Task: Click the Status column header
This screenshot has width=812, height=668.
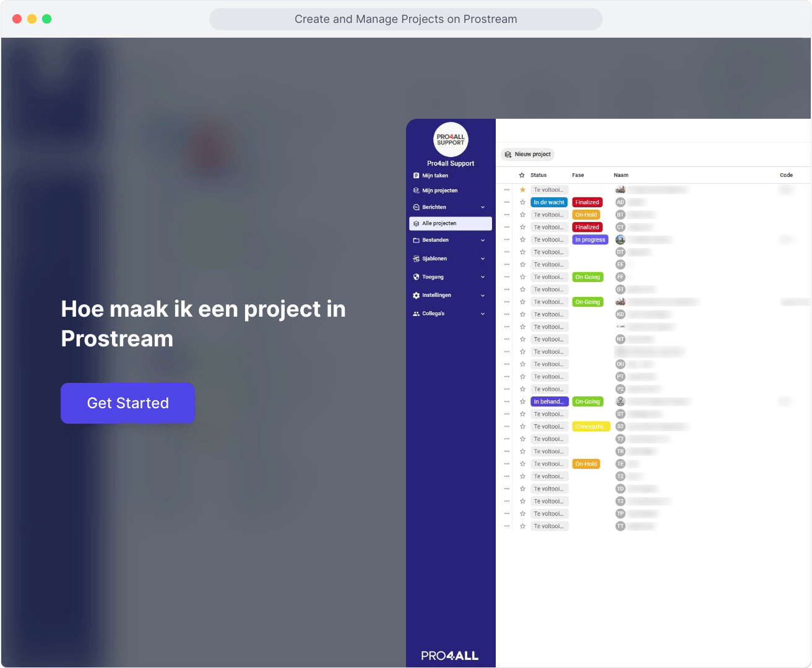Action: [x=538, y=175]
